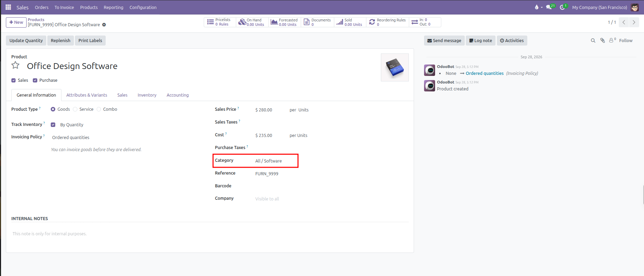Open the Sold units stat button

click(349, 22)
